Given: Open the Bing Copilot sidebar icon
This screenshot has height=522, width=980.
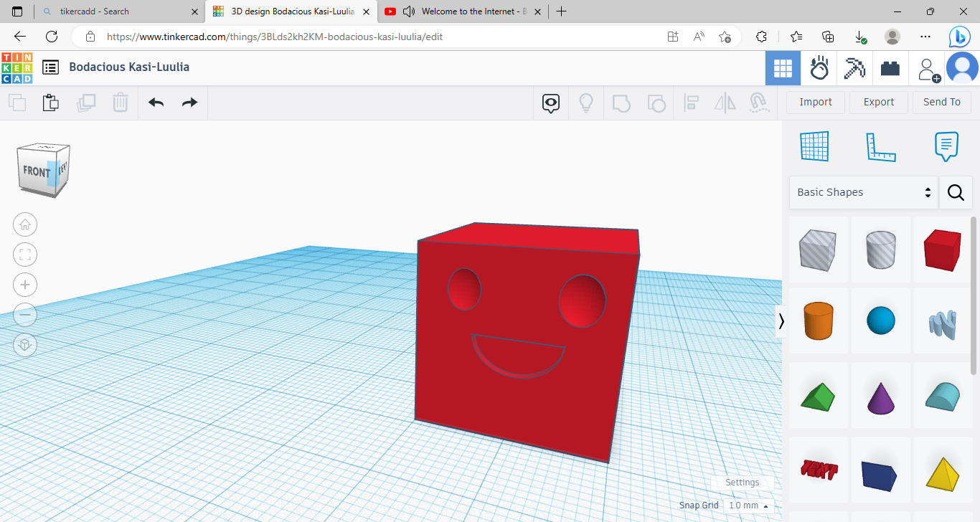Looking at the screenshot, I should click(959, 37).
